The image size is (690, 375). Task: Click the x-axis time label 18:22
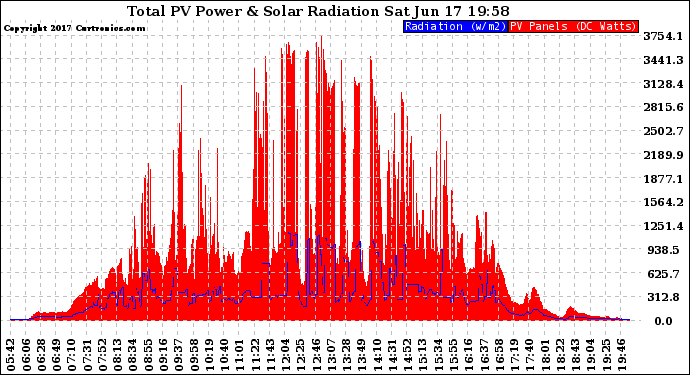[560, 355]
